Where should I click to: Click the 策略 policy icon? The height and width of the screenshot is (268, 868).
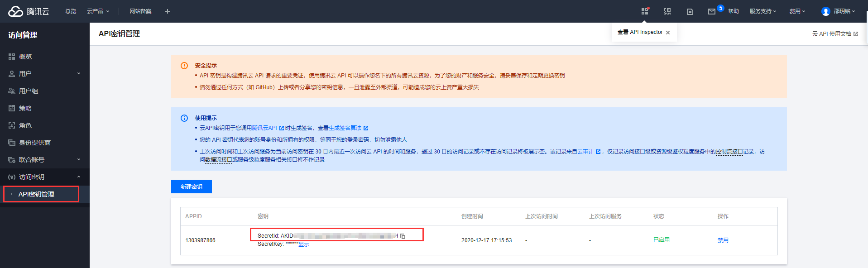pos(12,108)
